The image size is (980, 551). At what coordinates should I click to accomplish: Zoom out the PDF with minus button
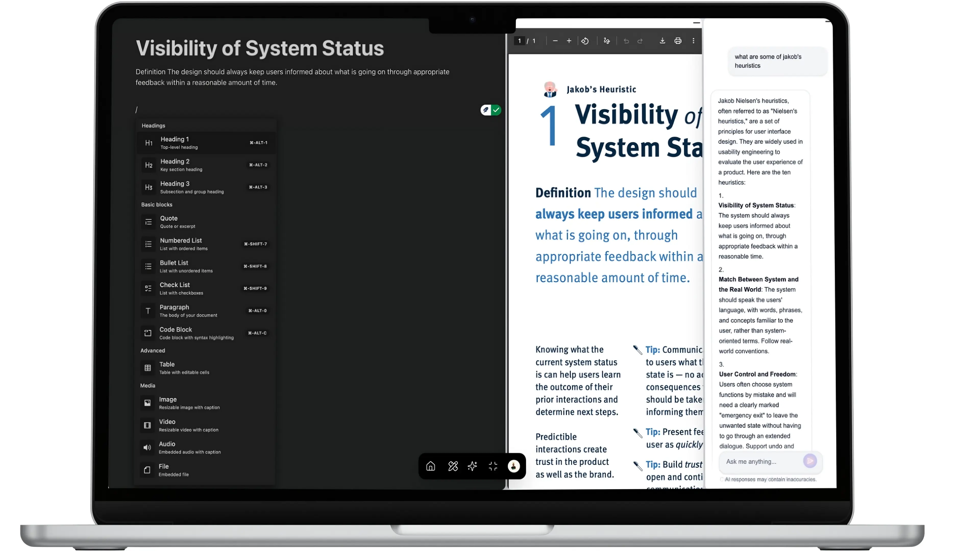(555, 41)
